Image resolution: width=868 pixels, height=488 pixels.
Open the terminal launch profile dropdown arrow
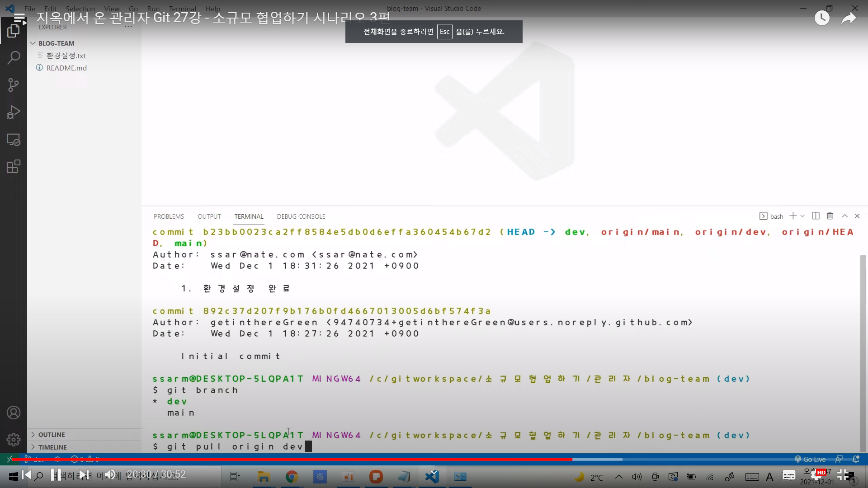[802, 216]
